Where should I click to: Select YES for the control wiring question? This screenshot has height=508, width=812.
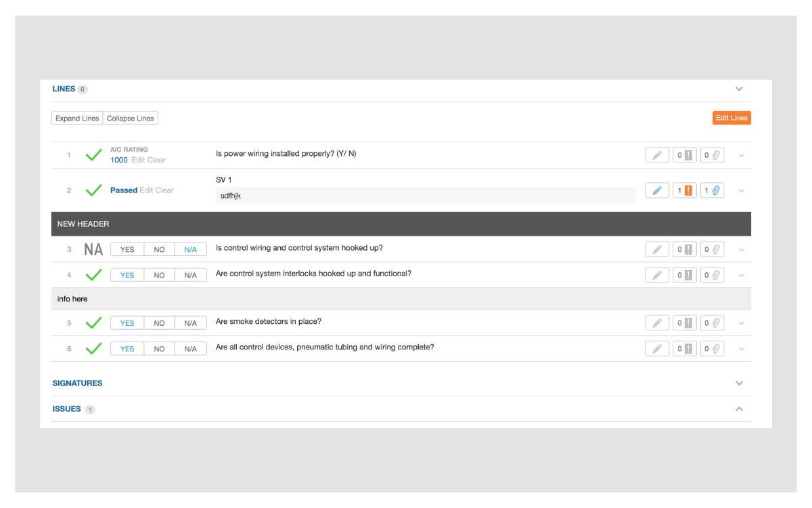tap(127, 249)
